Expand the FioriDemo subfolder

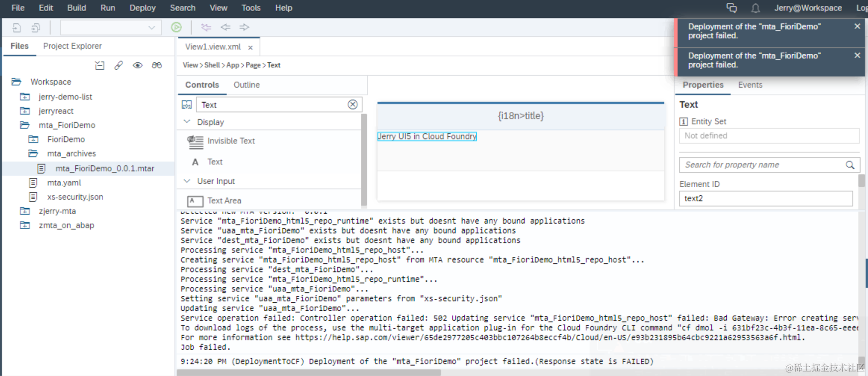tap(33, 139)
